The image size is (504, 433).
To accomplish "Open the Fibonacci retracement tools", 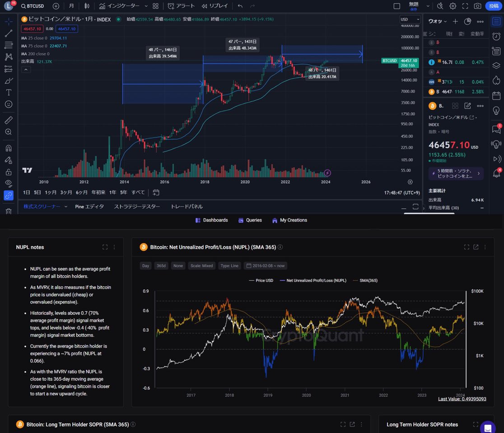I will [x=9, y=45].
